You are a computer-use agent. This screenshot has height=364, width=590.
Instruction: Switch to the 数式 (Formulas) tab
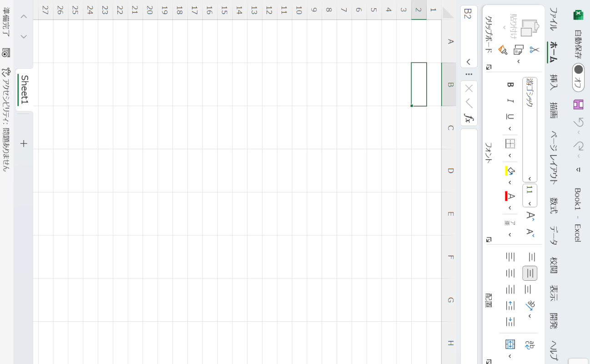click(x=553, y=205)
